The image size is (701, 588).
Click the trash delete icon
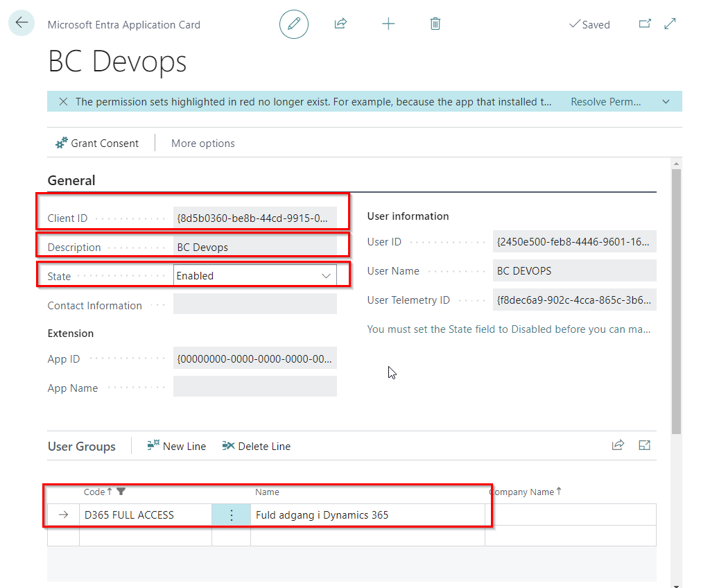tap(435, 24)
